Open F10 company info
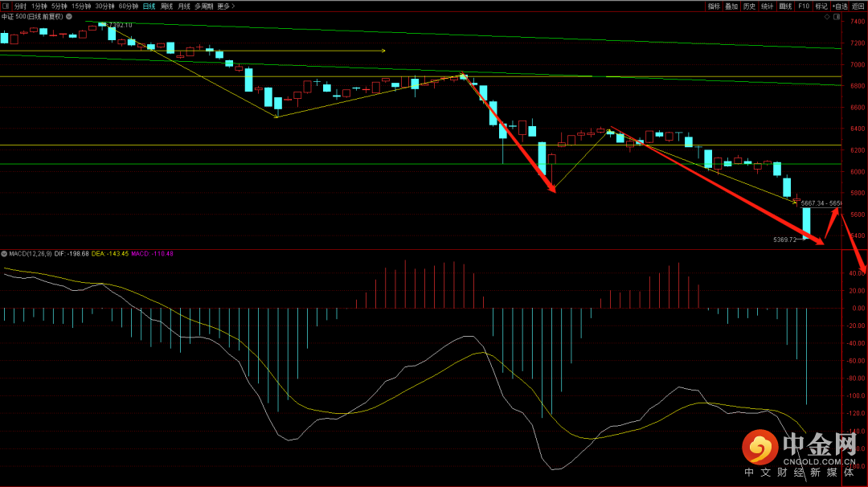This screenshot has width=868, height=487. point(804,6)
